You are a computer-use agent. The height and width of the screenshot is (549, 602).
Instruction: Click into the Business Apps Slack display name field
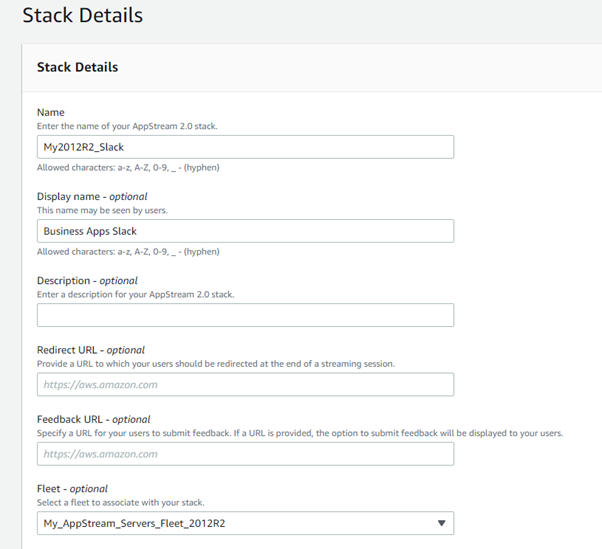pos(245,231)
